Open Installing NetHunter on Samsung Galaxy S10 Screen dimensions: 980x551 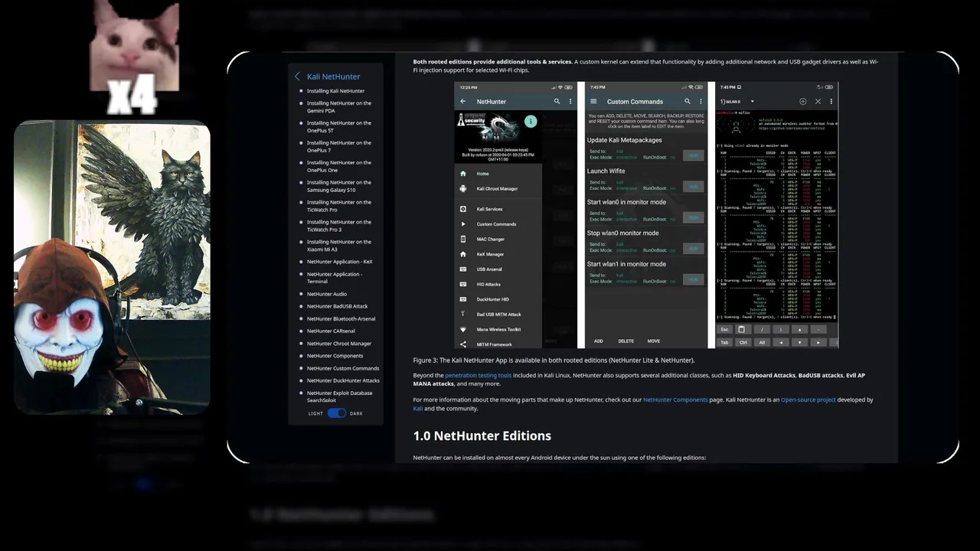339,186
